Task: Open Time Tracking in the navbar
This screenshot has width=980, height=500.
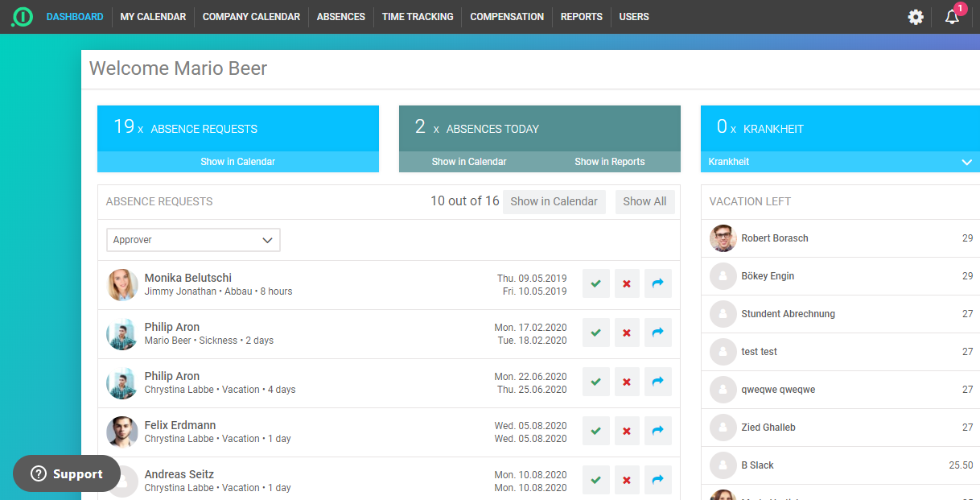Action: (418, 17)
